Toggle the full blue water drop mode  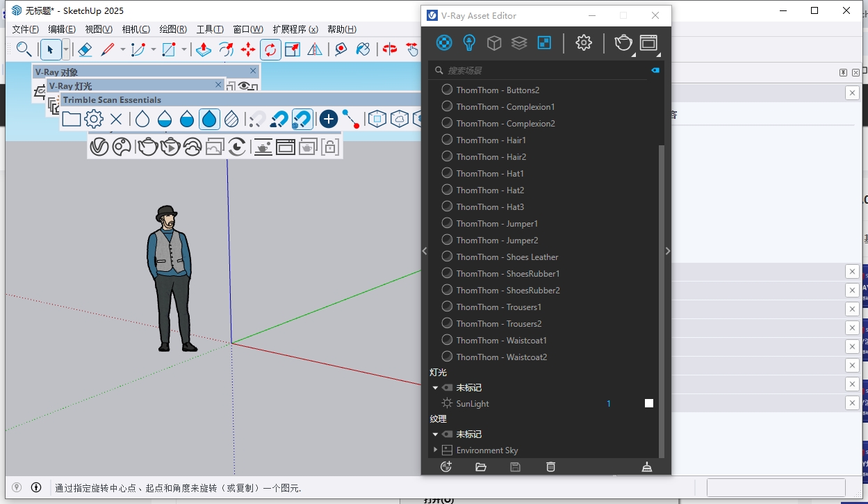209,119
